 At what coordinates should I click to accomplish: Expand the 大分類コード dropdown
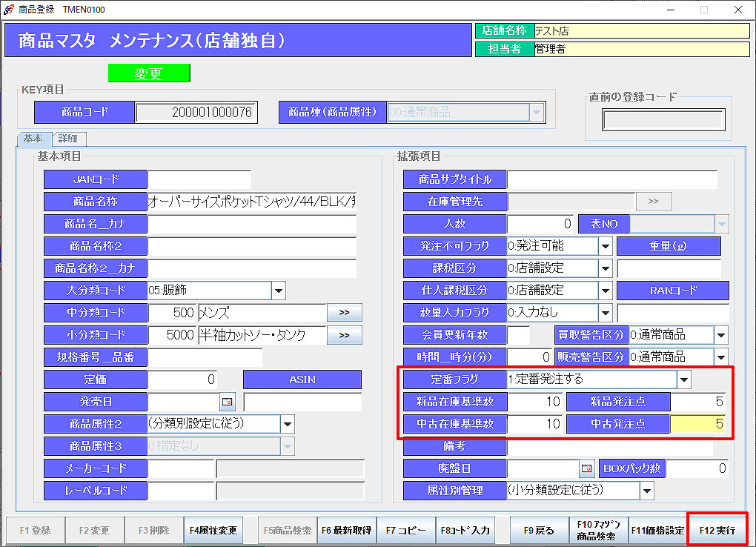pyautogui.click(x=279, y=291)
